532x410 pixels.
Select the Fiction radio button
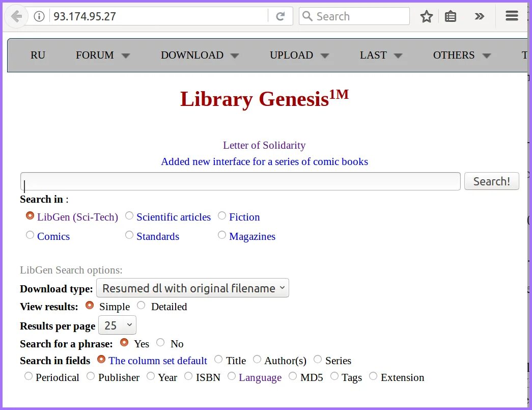point(222,215)
